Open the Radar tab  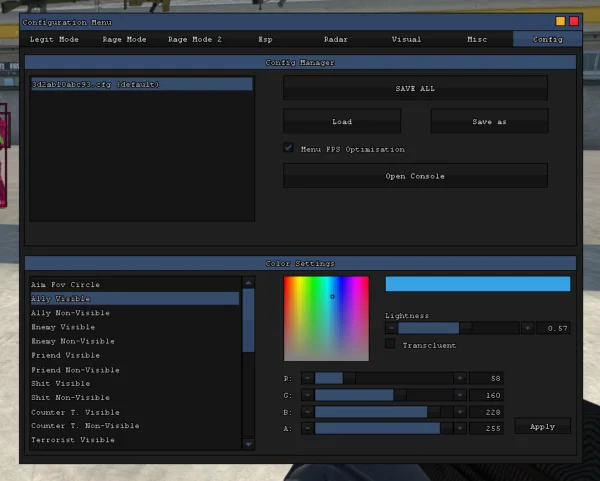(x=336, y=39)
